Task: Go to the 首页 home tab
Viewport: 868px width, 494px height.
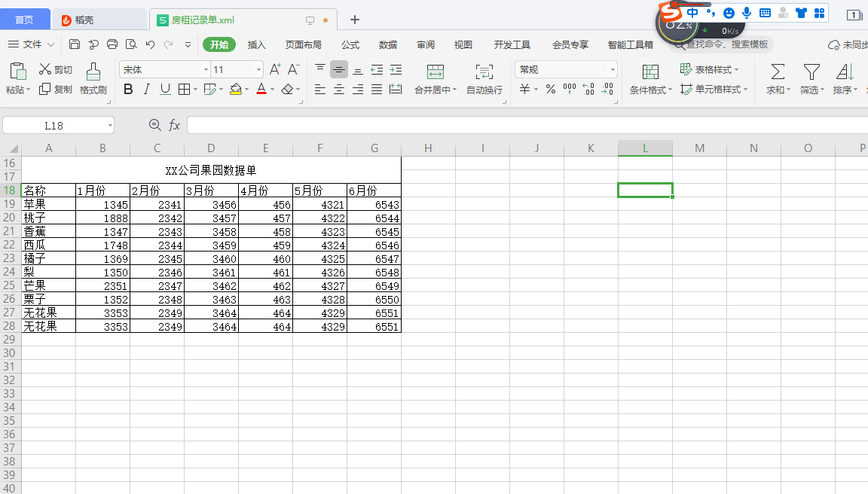Action: (24, 20)
